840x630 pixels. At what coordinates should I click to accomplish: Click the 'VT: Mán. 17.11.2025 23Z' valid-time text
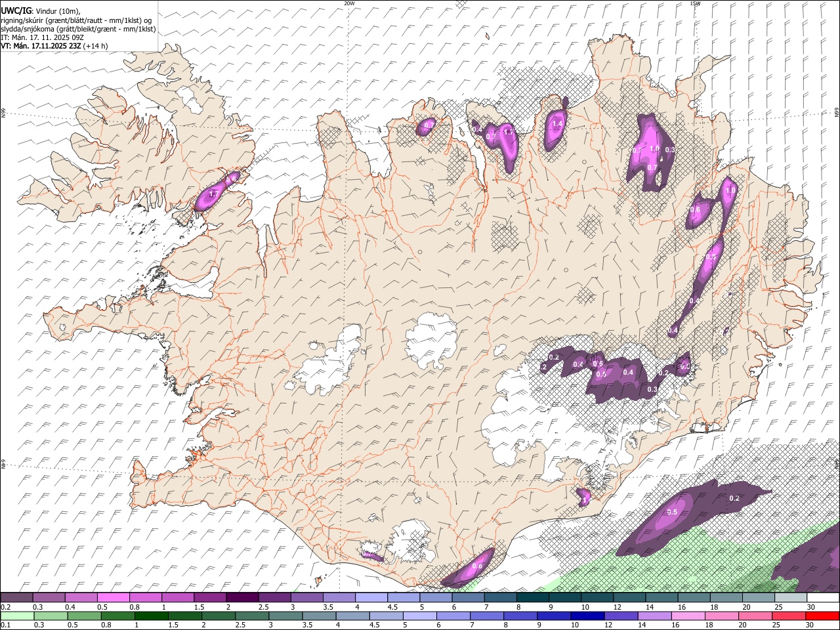tap(41, 46)
